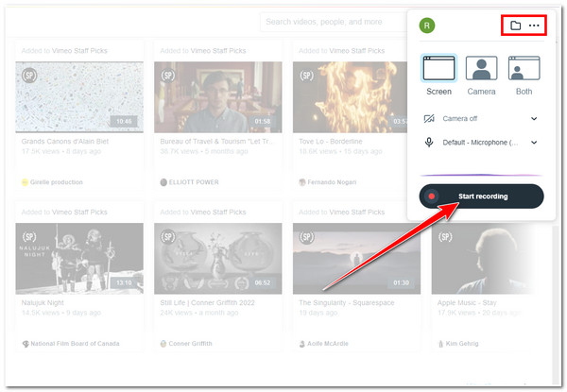Click ELLIOTT POWER avatar icon
The height and width of the screenshot is (392, 567).
coord(163,182)
